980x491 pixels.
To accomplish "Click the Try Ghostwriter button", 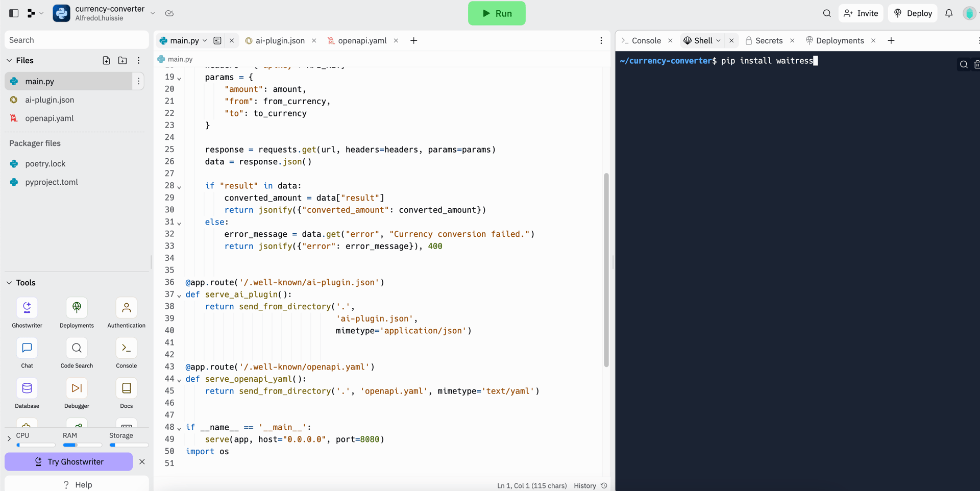I will coord(68,462).
